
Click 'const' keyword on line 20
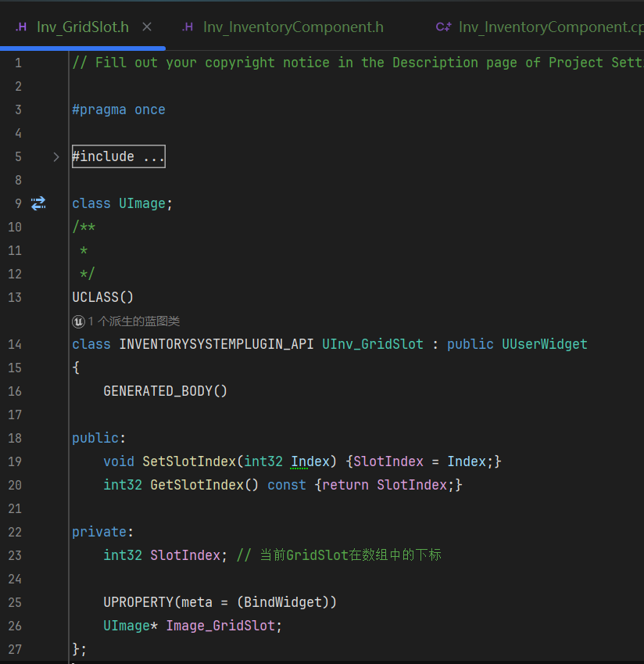tap(287, 485)
